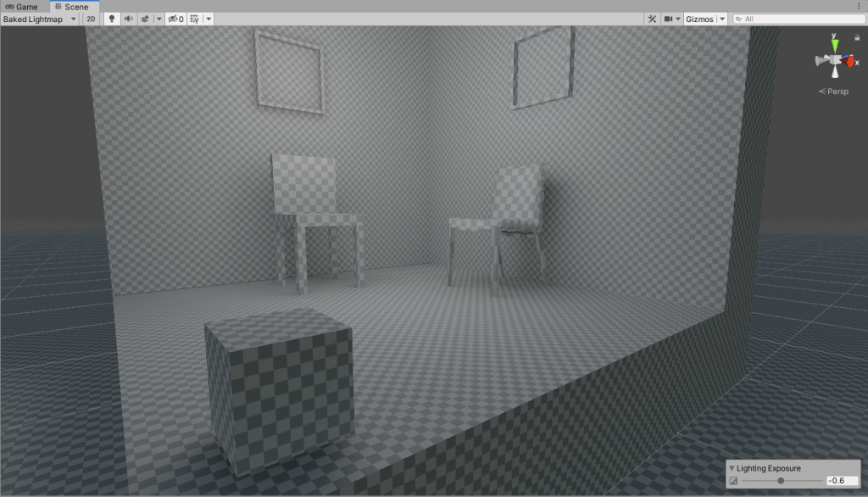
Task: Toggle the scene grid visibility icon
Action: coord(195,19)
